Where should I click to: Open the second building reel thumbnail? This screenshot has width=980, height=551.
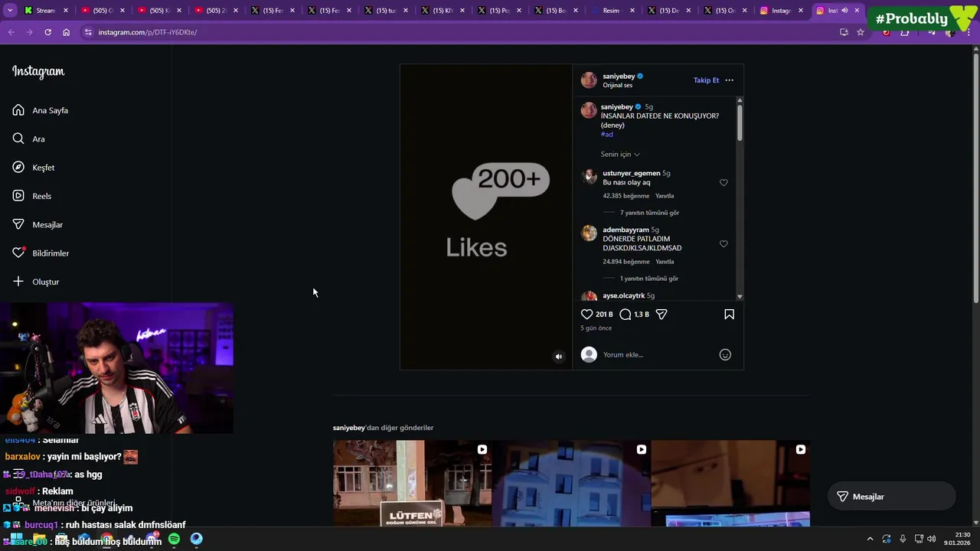pos(571,484)
